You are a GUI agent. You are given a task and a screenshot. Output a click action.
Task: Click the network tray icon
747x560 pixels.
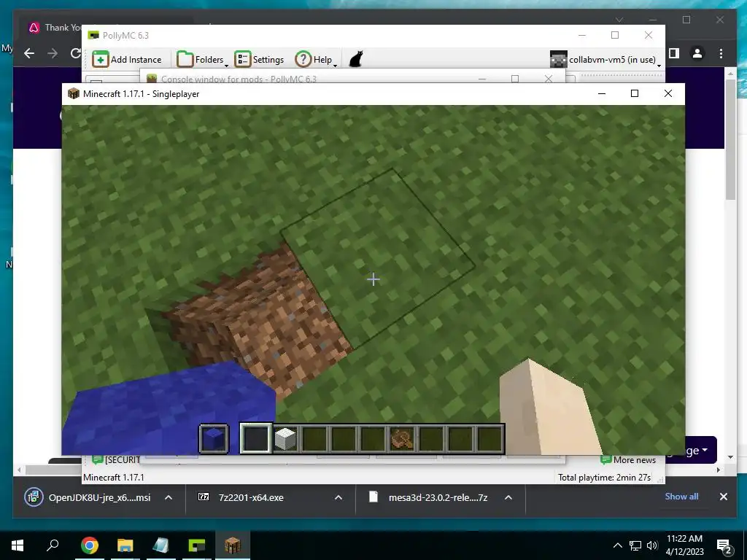(635, 545)
